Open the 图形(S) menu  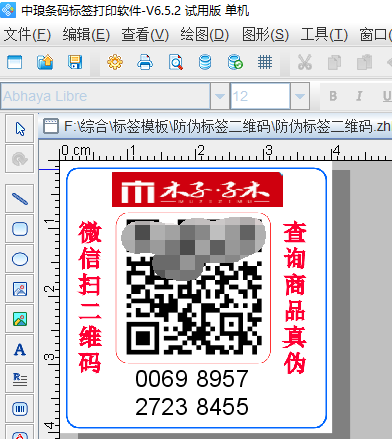point(265,35)
